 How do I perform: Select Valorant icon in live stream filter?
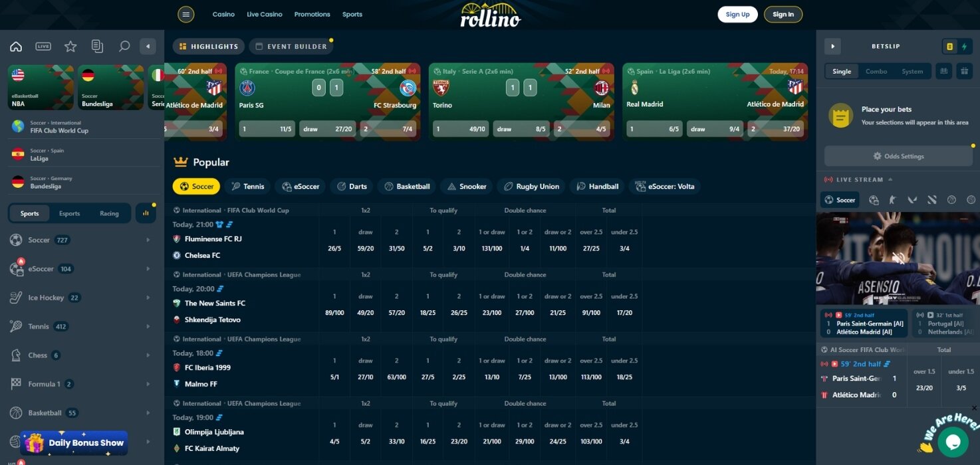click(x=912, y=199)
